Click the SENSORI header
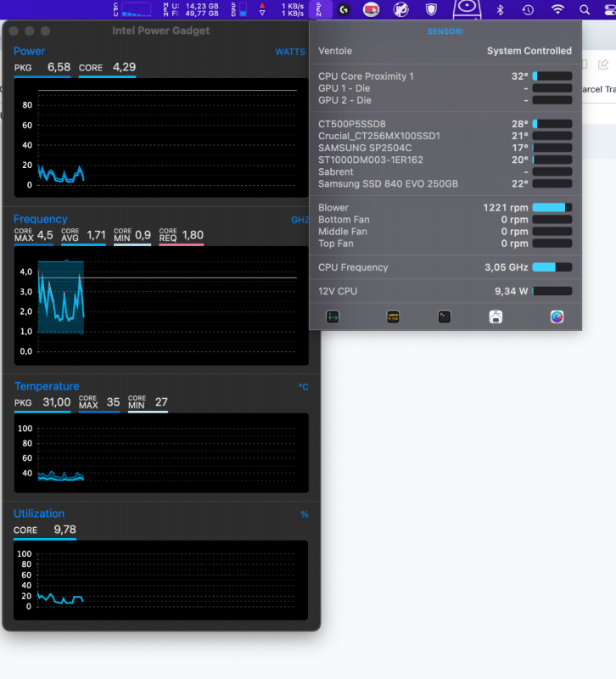The height and width of the screenshot is (679, 616). [x=445, y=31]
